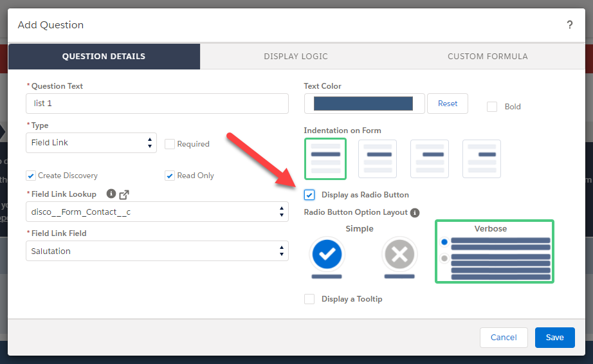This screenshot has width=593, height=364.
Task: Uncheck the Create Discovery checkbox
Action: (x=31, y=176)
